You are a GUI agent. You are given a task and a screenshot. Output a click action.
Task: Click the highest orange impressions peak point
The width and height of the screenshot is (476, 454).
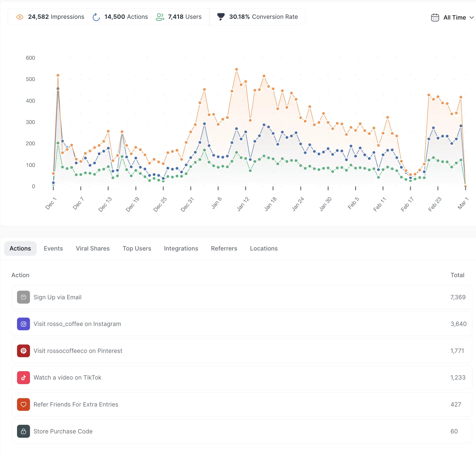tap(236, 69)
